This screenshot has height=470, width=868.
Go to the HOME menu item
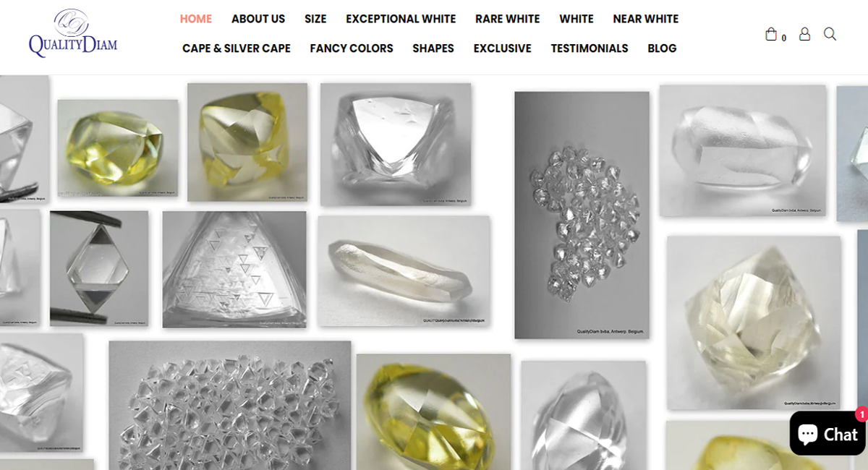click(x=196, y=19)
